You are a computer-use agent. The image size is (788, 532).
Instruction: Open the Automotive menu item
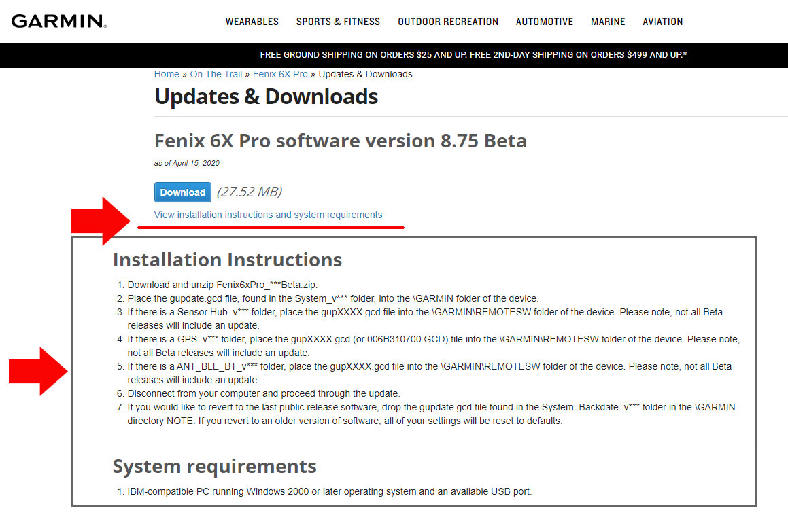tap(545, 22)
